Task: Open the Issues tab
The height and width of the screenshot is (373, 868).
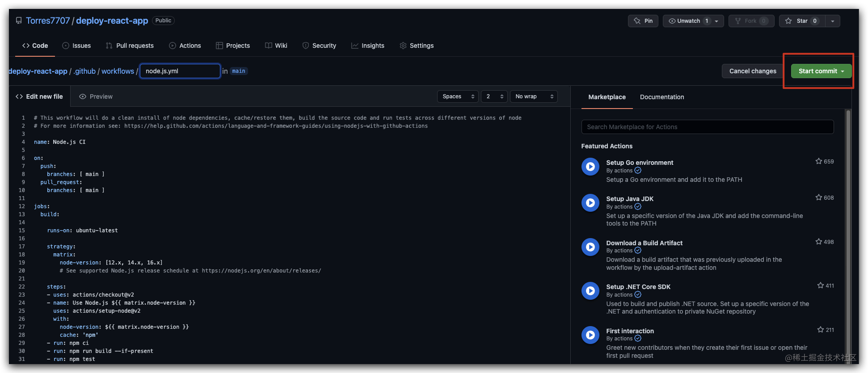Action: point(76,46)
